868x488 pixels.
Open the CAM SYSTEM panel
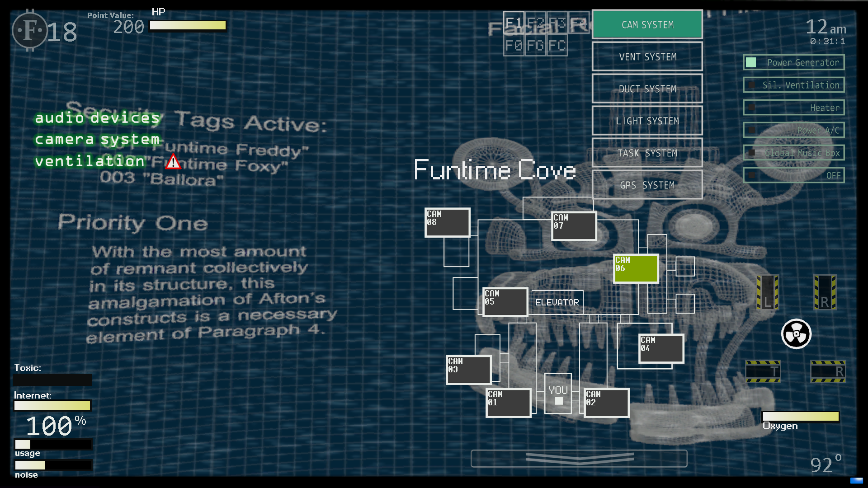point(647,24)
